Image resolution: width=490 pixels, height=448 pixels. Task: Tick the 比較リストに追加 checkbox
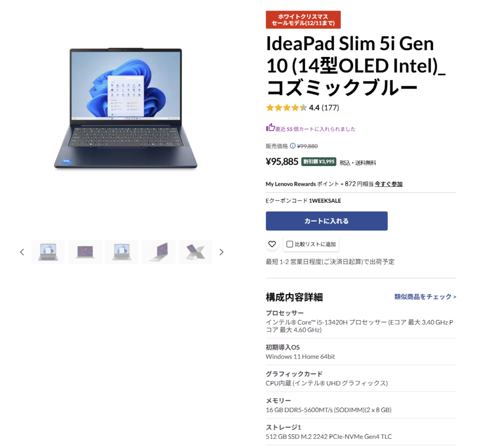click(x=290, y=244)
